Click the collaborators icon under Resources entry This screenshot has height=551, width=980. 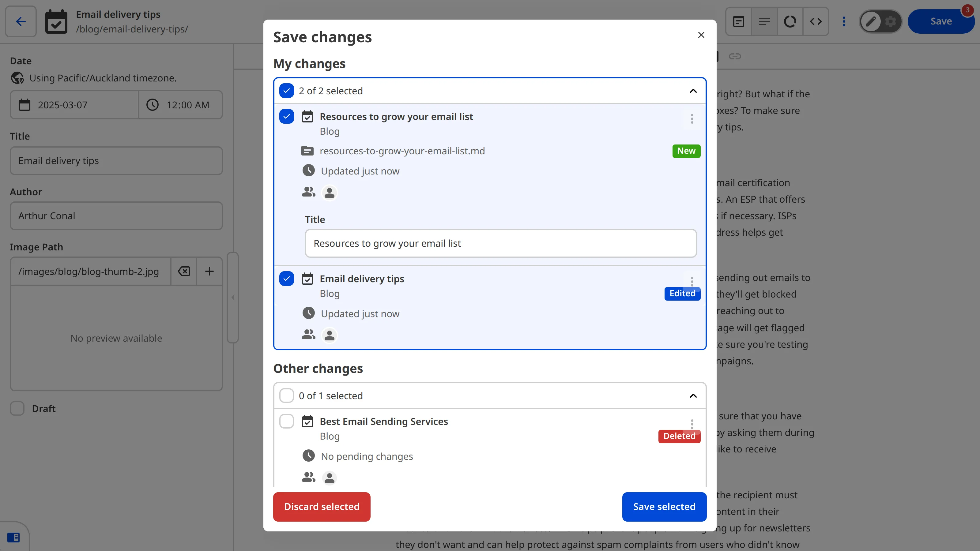pos(308,192)
